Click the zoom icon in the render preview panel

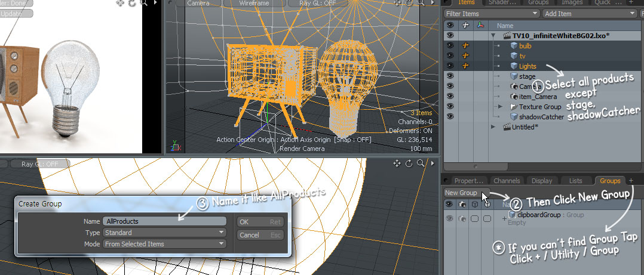[143, 3]
